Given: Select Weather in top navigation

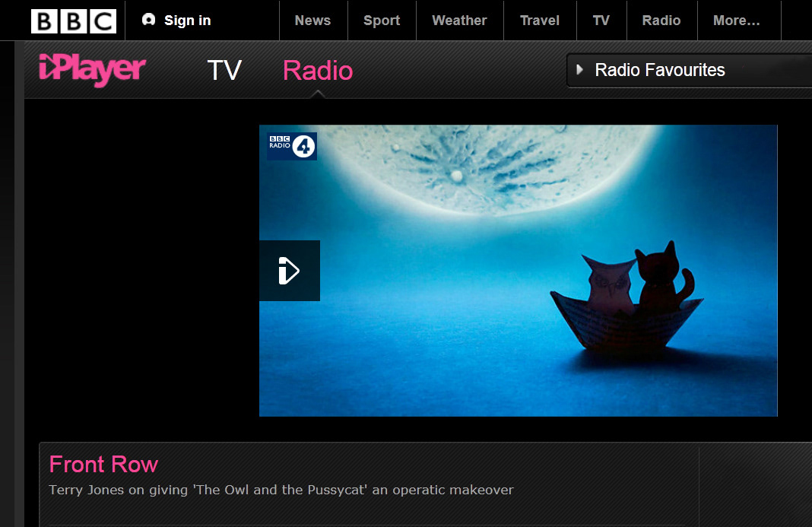Looking at the screenshot, I should (459, 21).
